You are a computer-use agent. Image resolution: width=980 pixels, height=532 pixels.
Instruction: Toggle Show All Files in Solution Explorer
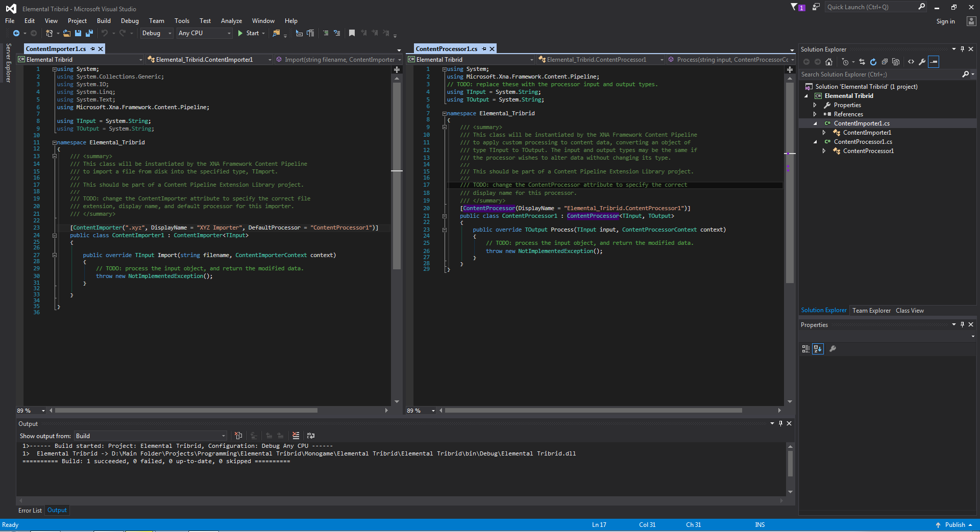[x=896, y=62]
